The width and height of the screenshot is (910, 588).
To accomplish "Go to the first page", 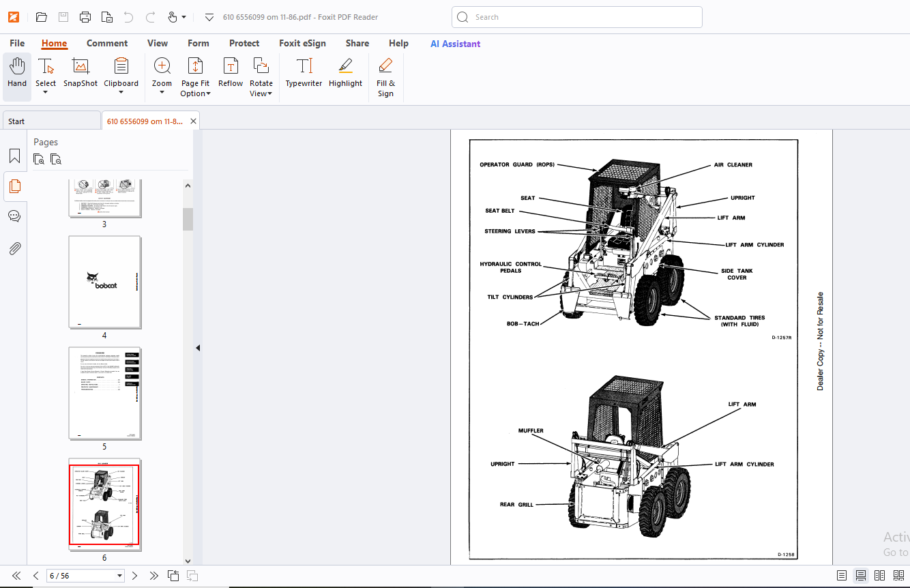I will (16, 576).
